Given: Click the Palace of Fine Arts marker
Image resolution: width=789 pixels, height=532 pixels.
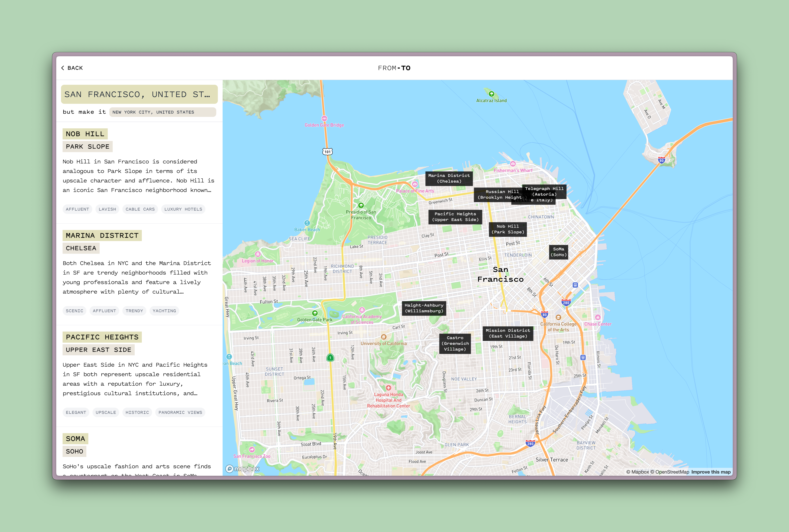Looking at the screenshot, I should click(415, 184).
